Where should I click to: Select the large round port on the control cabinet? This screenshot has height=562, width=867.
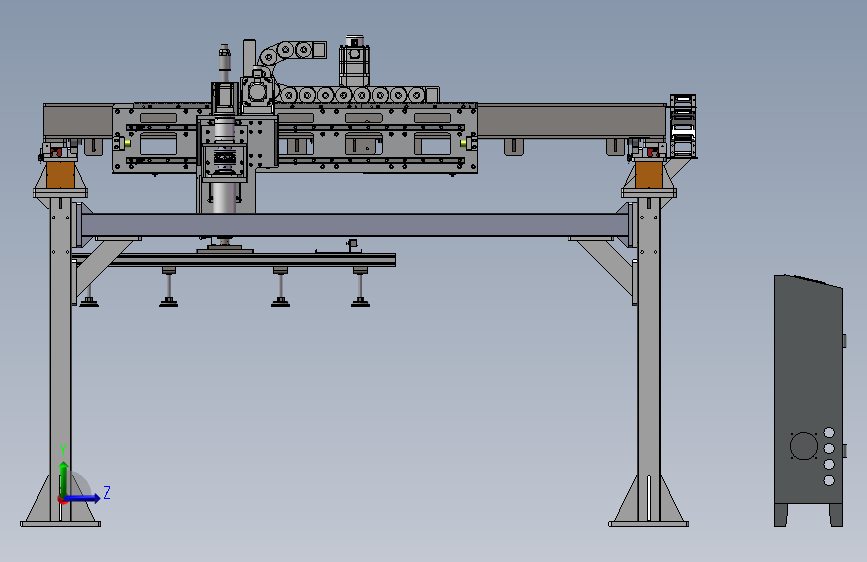tap(804, 446)
